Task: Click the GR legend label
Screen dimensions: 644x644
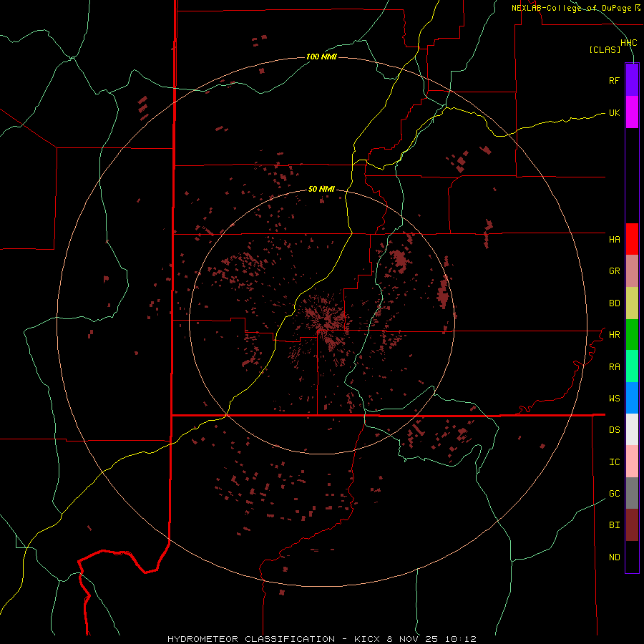Action: click(x=614, y=271)
